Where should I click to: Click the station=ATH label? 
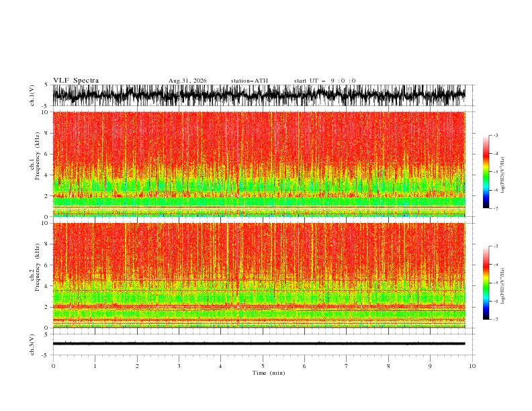point(249,81)
